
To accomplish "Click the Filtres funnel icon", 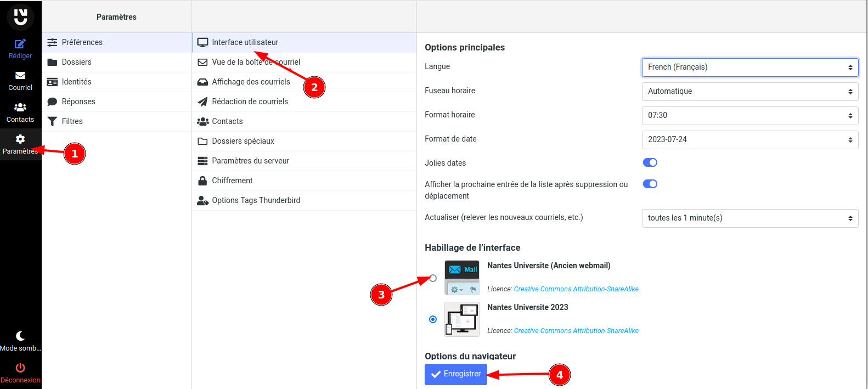I will tap(52, 121).
